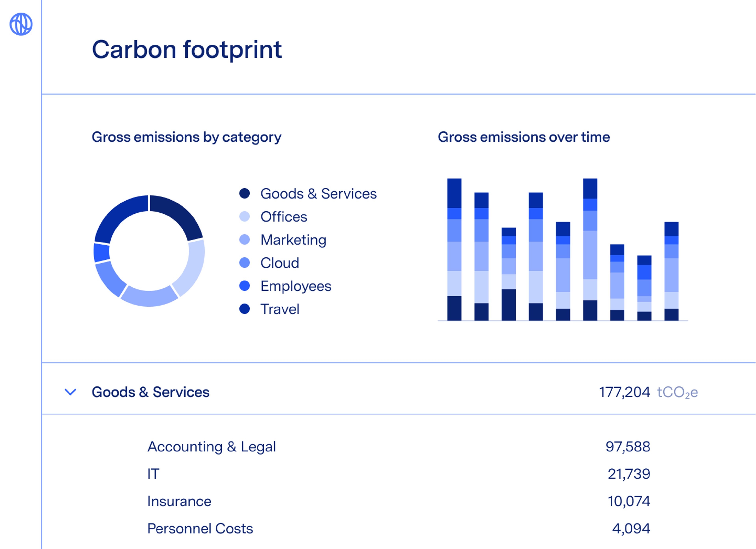This screenshot has width=756, height=549.
Task: Click the first bar in emissions chart
Action: (x=454, y=250)
